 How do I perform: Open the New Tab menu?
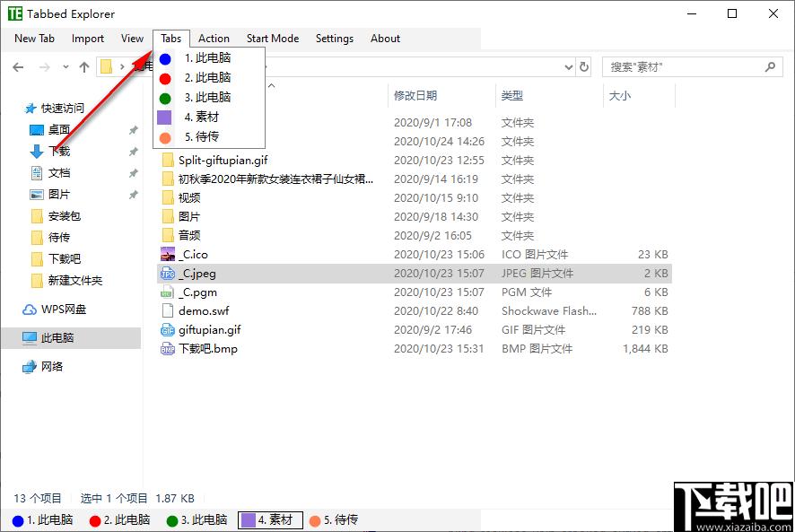click(34, 39)
